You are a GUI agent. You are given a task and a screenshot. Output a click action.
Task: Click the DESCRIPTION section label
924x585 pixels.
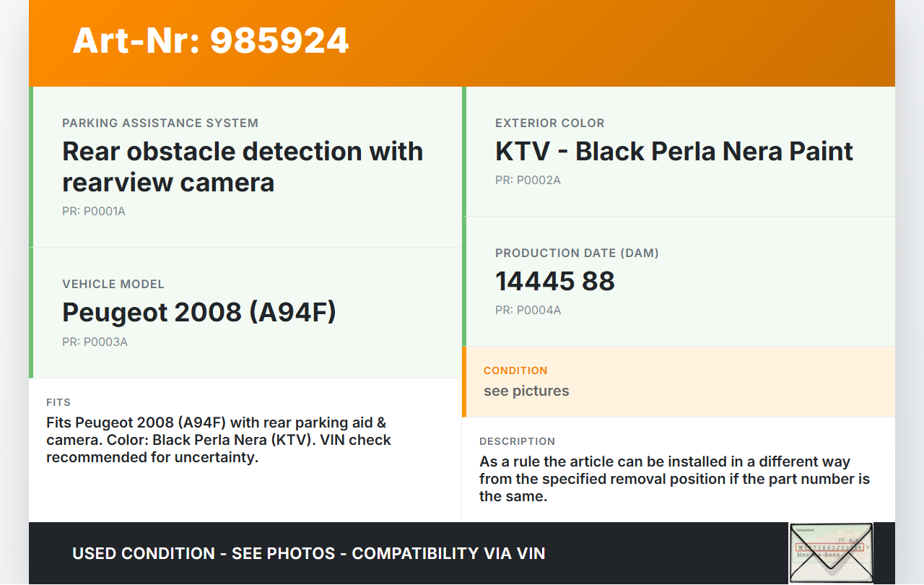517,441
